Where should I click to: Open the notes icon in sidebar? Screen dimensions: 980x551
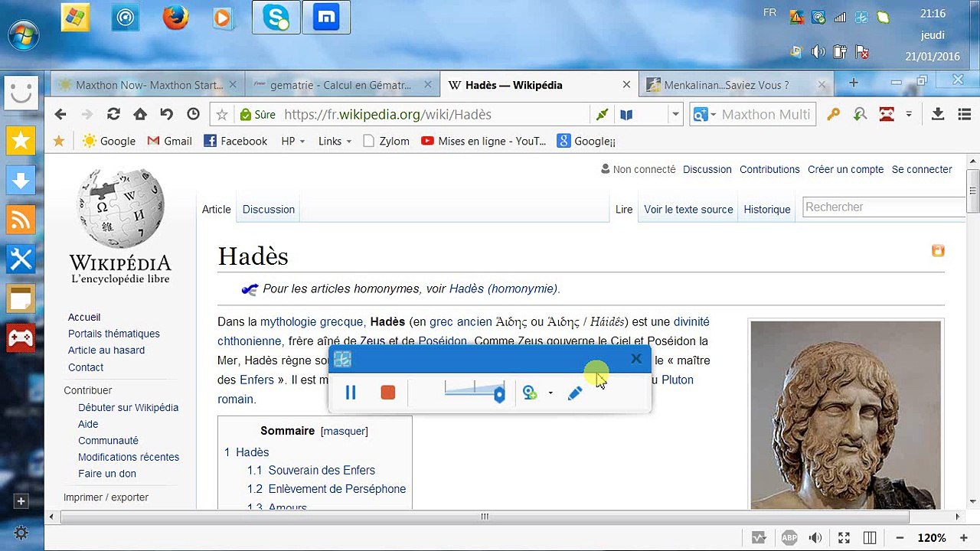coord(21,299)
